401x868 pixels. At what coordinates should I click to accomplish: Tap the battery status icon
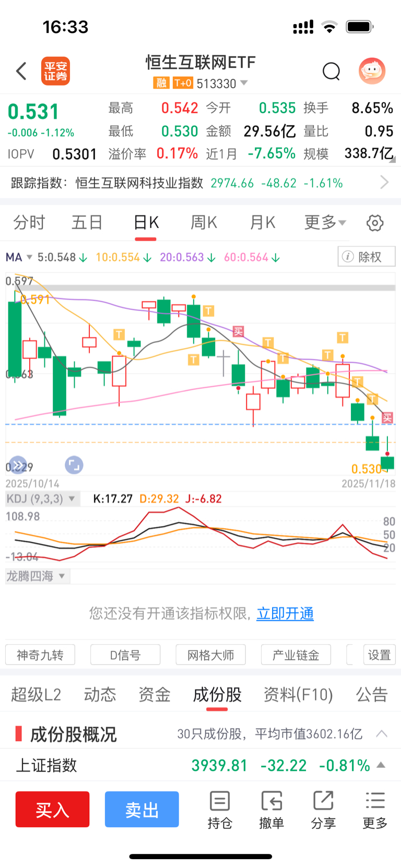coord(360,27)
